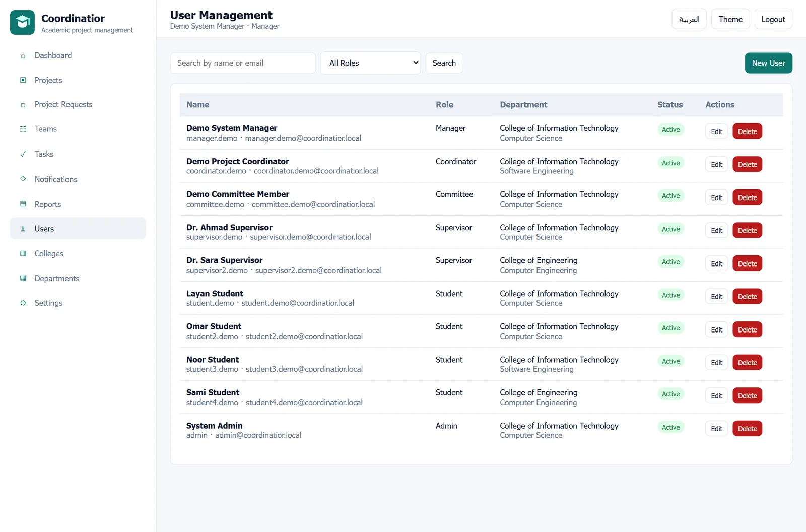Select the Colleges menu item
806x532 pixels.
78,253
